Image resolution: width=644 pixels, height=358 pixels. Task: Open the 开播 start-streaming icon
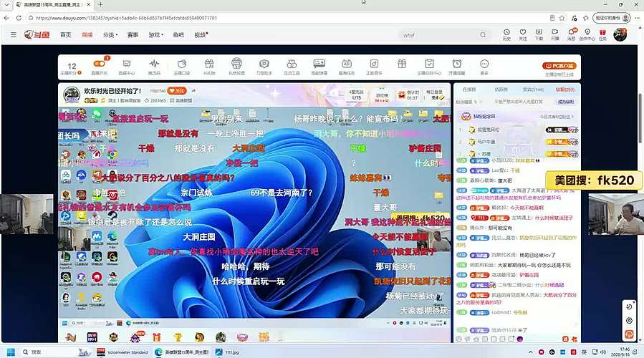pyautogui.click(x=555, y=34)
